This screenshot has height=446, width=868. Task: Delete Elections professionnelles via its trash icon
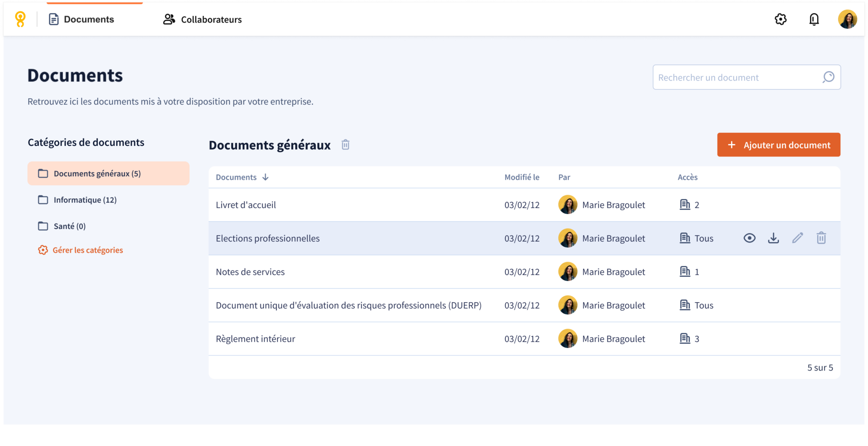point(821,238)
